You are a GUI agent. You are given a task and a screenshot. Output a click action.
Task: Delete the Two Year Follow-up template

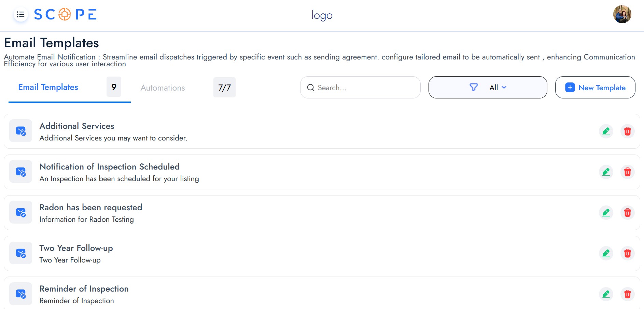click(x=627, y=253)
